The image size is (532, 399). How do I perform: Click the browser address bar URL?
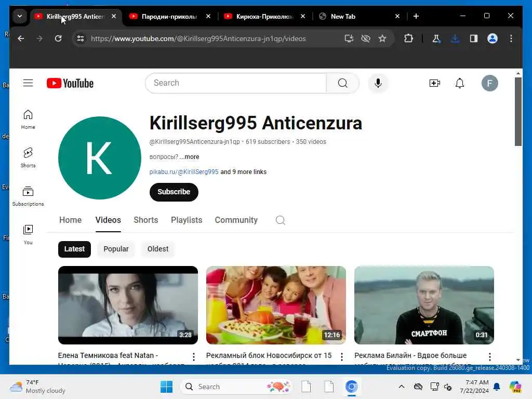click(x=198, y=38)
